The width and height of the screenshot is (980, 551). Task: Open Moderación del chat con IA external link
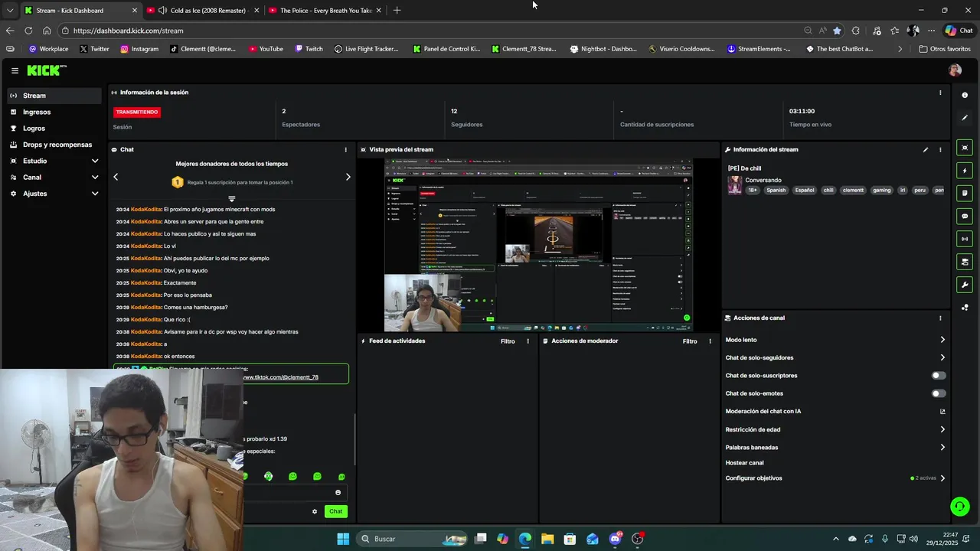pos(942,412)
